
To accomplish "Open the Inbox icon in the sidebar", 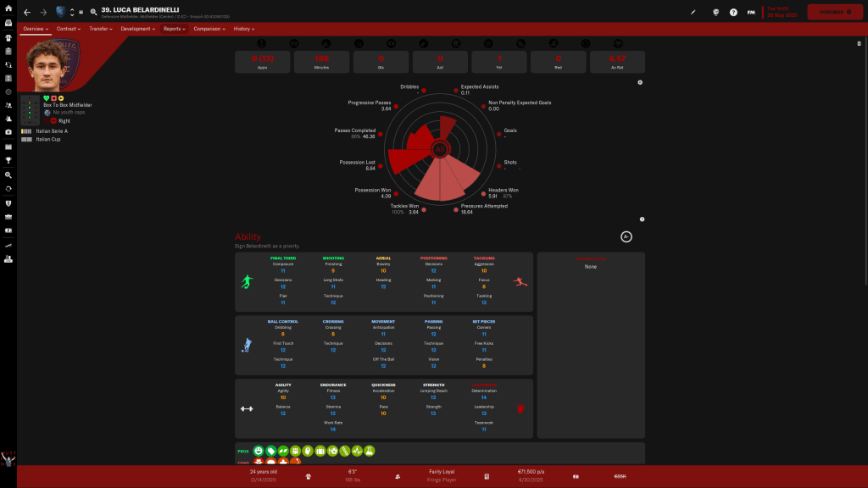I will [8, 24].
